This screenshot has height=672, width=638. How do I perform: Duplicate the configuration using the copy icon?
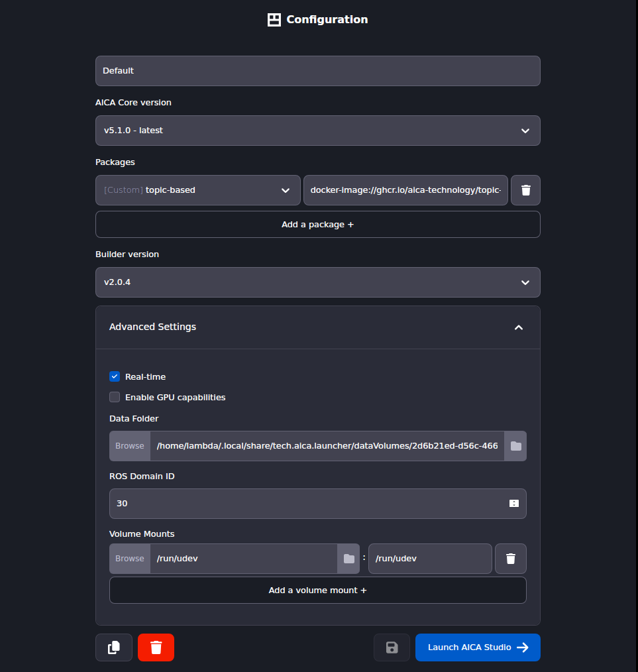click(113, 647)
